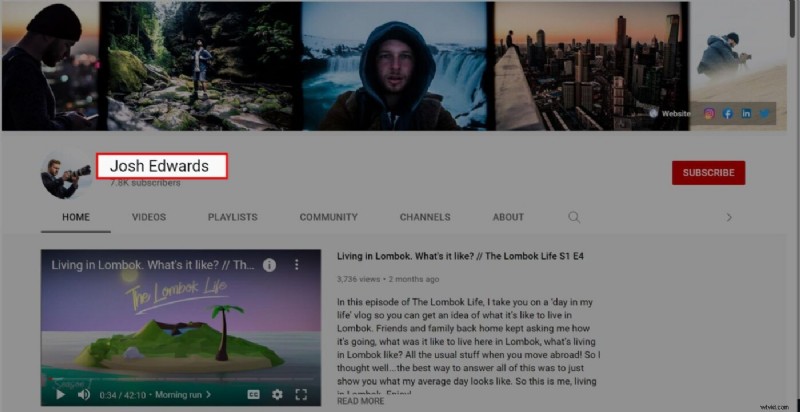Open the Twitter link in the banner
This screenshot has width=800, height=412.
click(x=764, y=114)
